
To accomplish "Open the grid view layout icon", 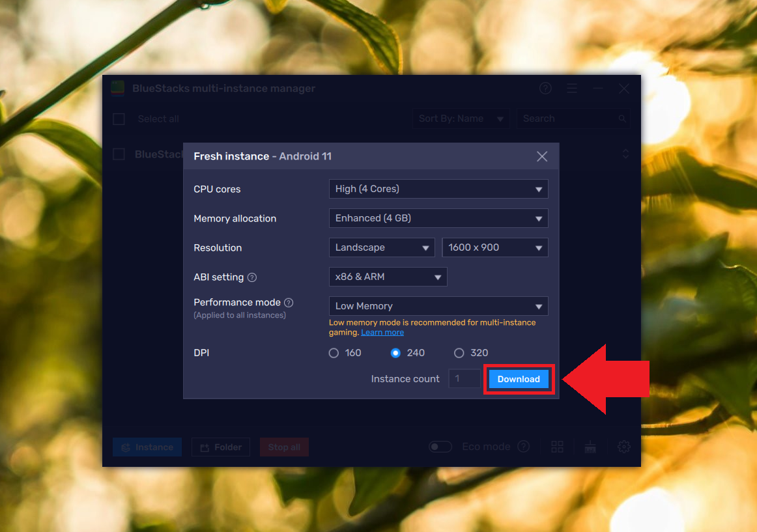I will click(x=557, y=447).
